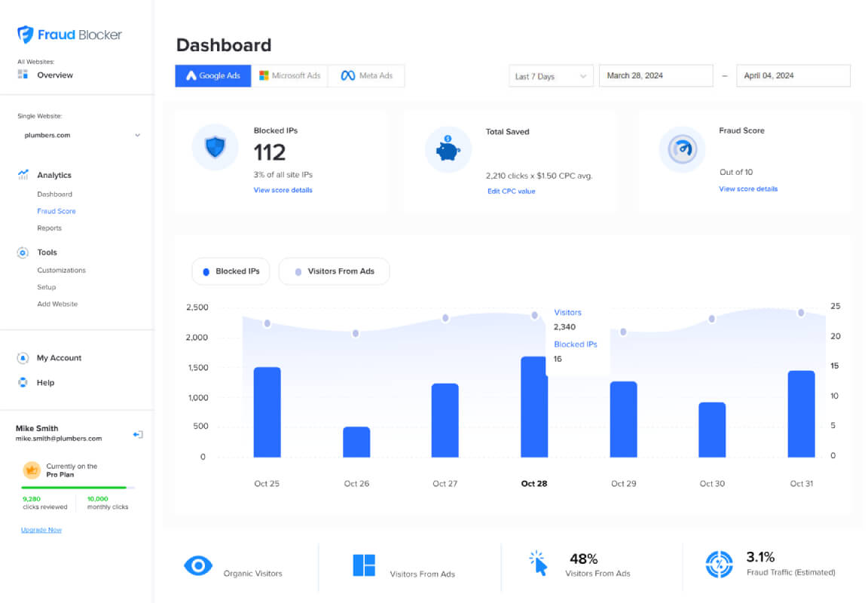
Task: Click the crown Pro Plan icon
Action: coord(32,470)
